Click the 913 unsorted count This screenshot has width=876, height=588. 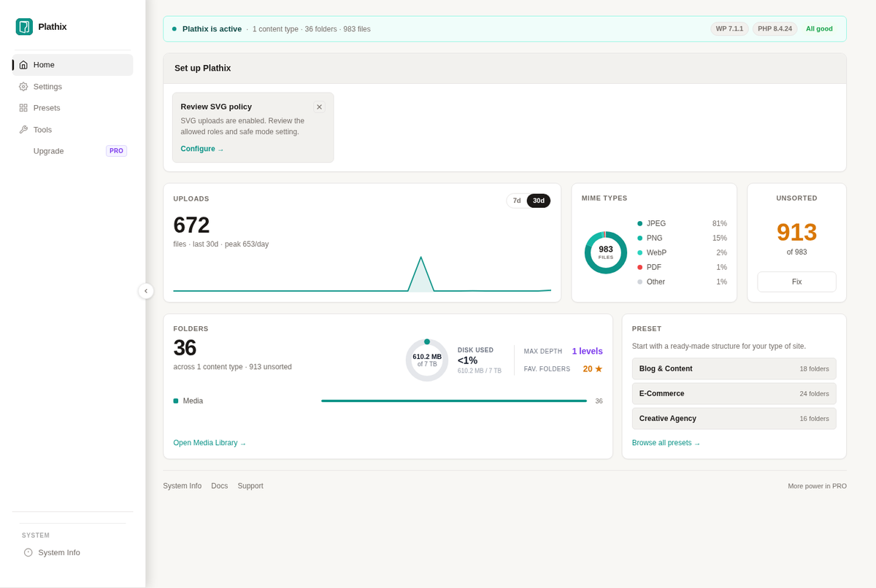(796, 233)
